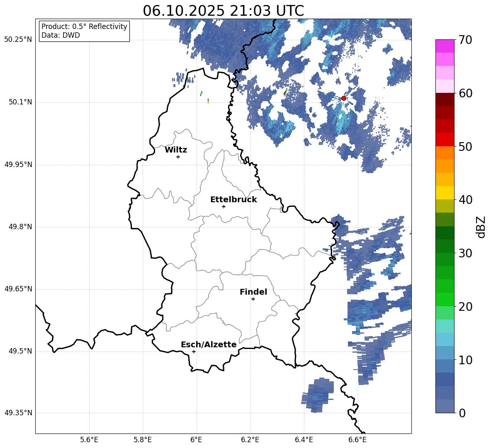Click the colorbar tick label 20
Viewport: 491px width, 448px height.
[x=465, y=307]
